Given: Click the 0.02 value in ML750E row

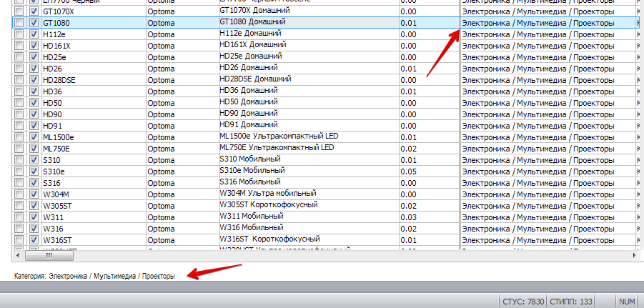Looking at the screenshot, I should [429, 149].
